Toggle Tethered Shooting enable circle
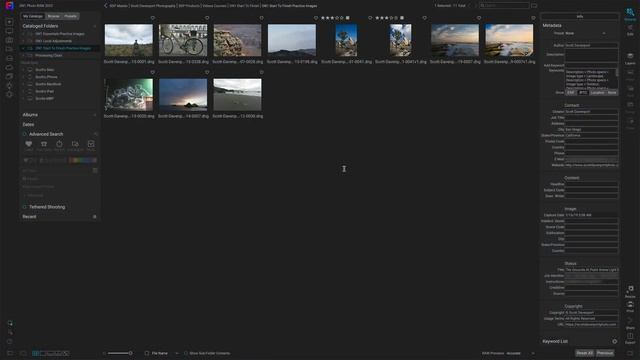The image size is (640, 360). pyautogui.click(x=24, y=207)
